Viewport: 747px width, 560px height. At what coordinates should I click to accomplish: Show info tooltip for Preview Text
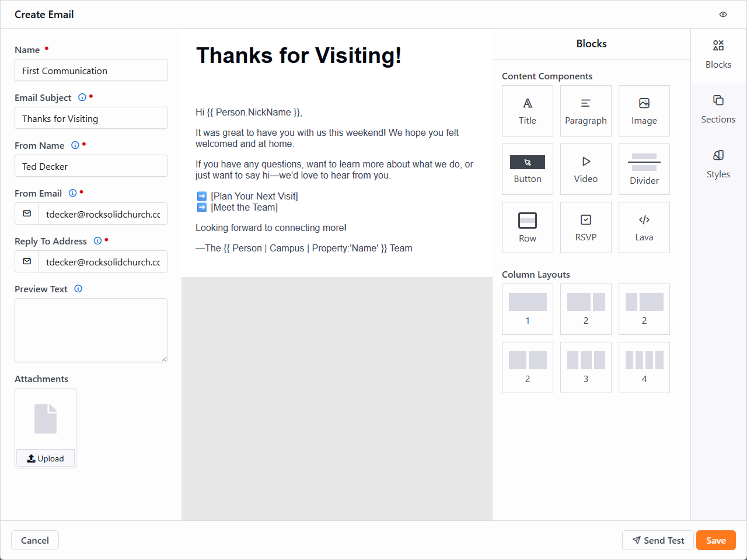78,289
